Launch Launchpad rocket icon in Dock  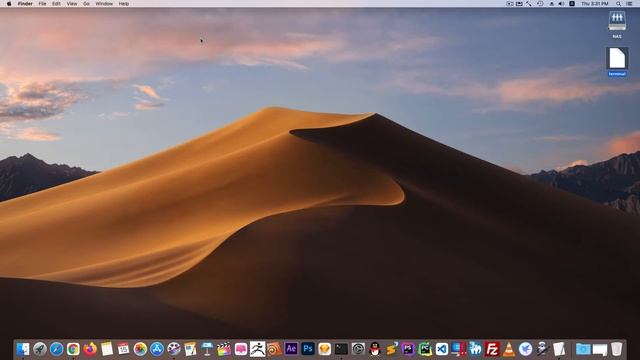pyautogui.click(x=40, y=349)
